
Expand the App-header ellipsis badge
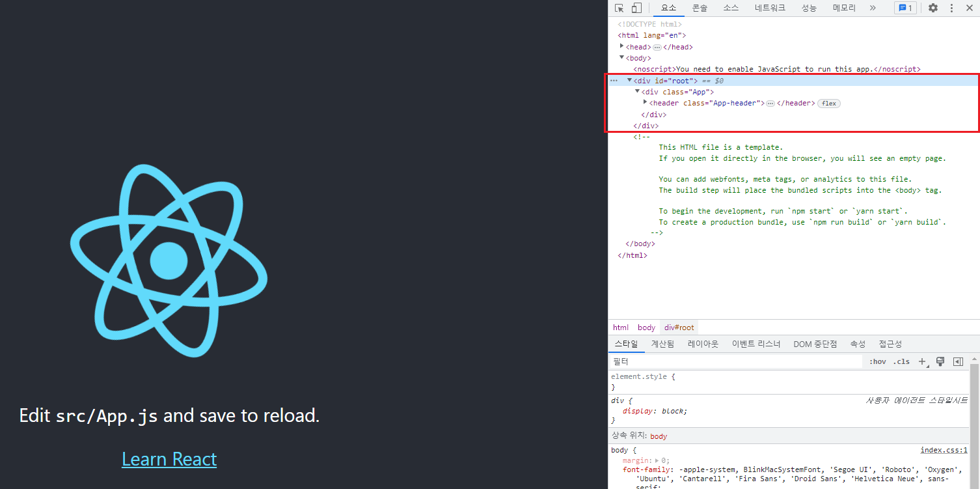pos(770,104)
